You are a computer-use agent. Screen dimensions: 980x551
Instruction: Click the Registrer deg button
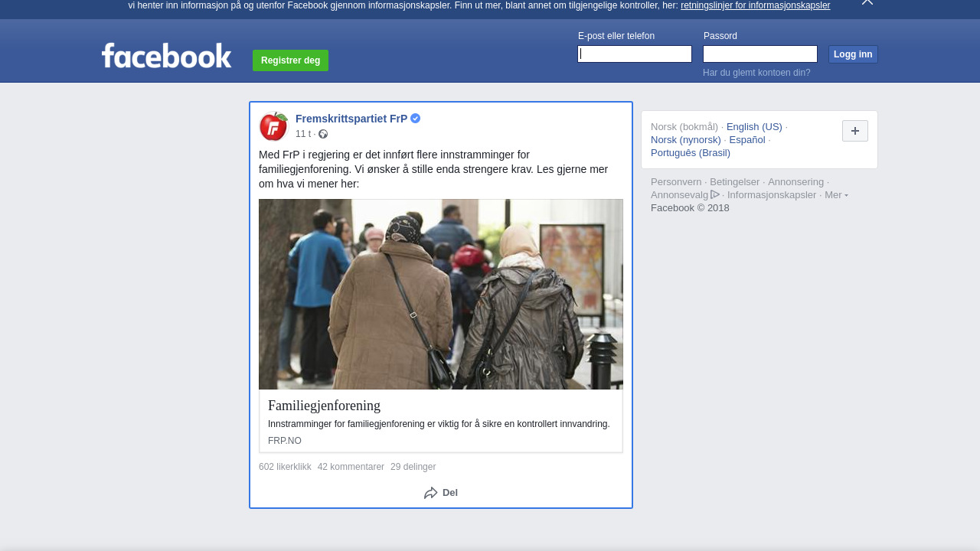tap(290, 60)
